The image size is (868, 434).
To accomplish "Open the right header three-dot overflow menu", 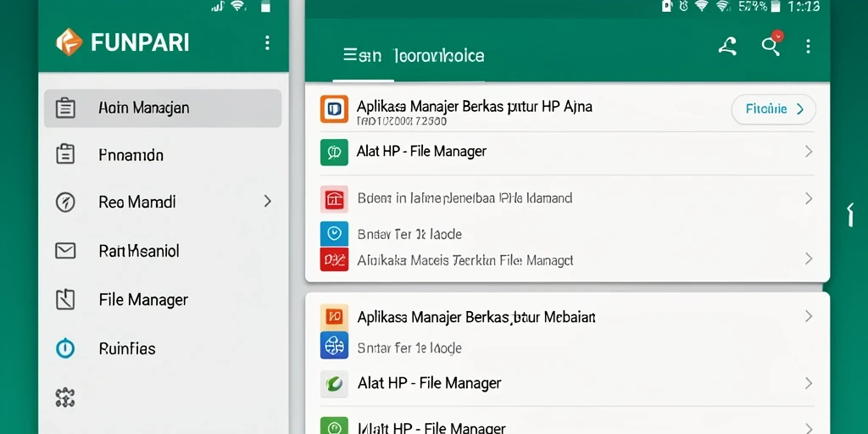I will coord(808,47).
